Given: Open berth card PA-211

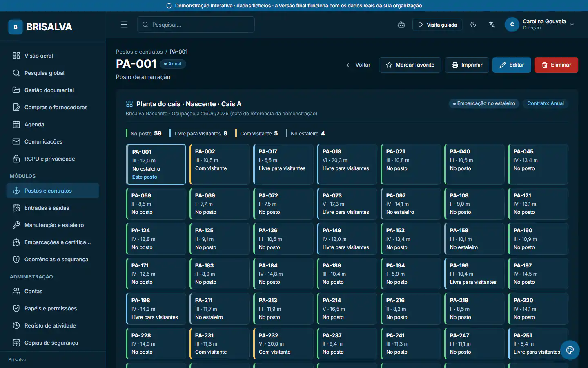Looking at the screenshot, I should click(x=220, y=309).
